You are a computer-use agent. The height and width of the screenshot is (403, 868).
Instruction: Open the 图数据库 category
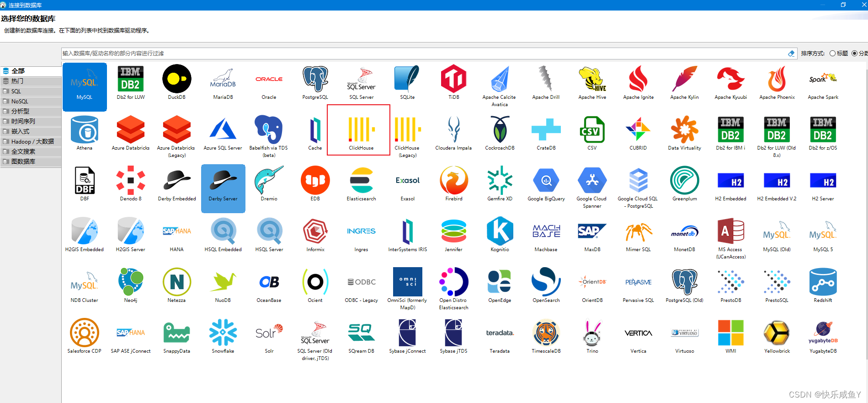31,161
